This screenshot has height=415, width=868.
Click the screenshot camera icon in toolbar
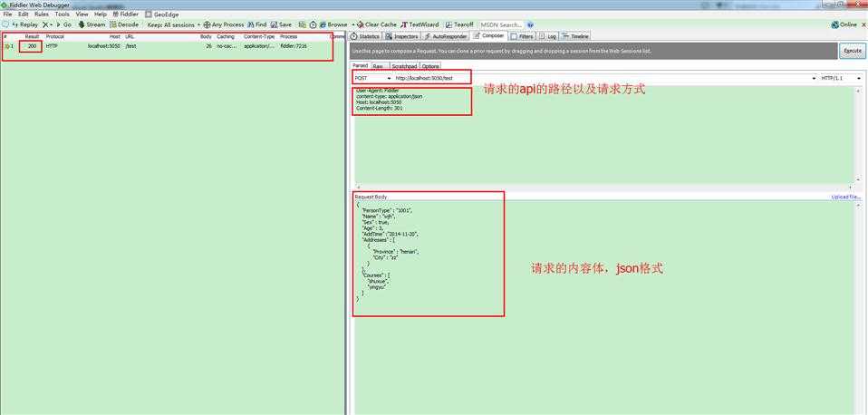303,24
